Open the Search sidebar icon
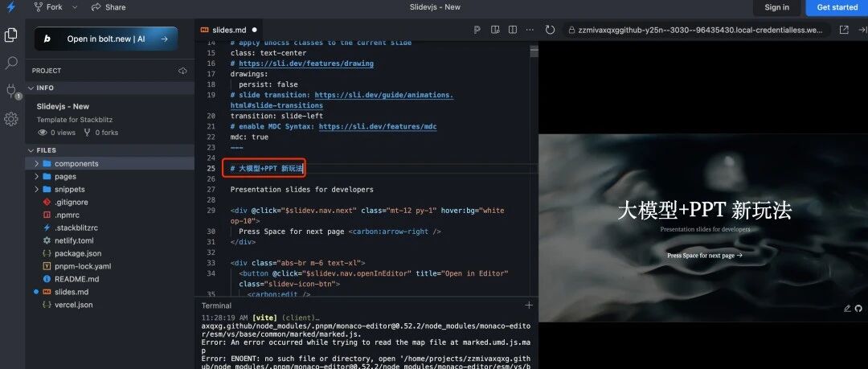The width and height of the screenshot is (868, 369). (11, 63)
